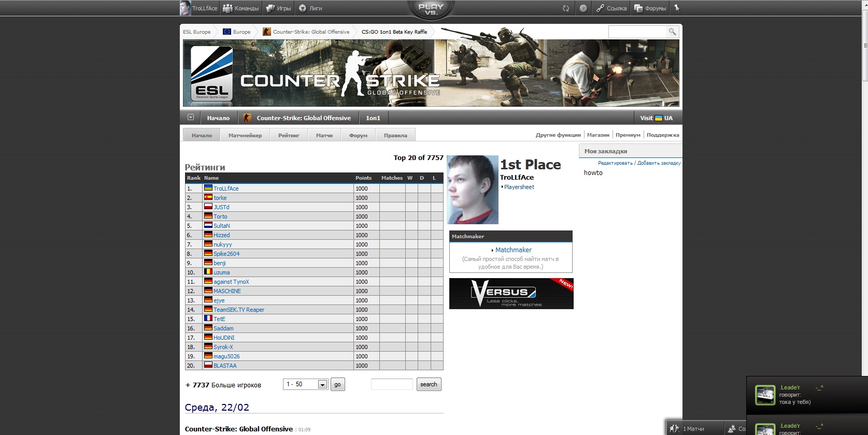The width and height of the screenshot is (868, 435).
Task: Click the Counter-Strike icon in navigation bar
Action: (247, 118)
